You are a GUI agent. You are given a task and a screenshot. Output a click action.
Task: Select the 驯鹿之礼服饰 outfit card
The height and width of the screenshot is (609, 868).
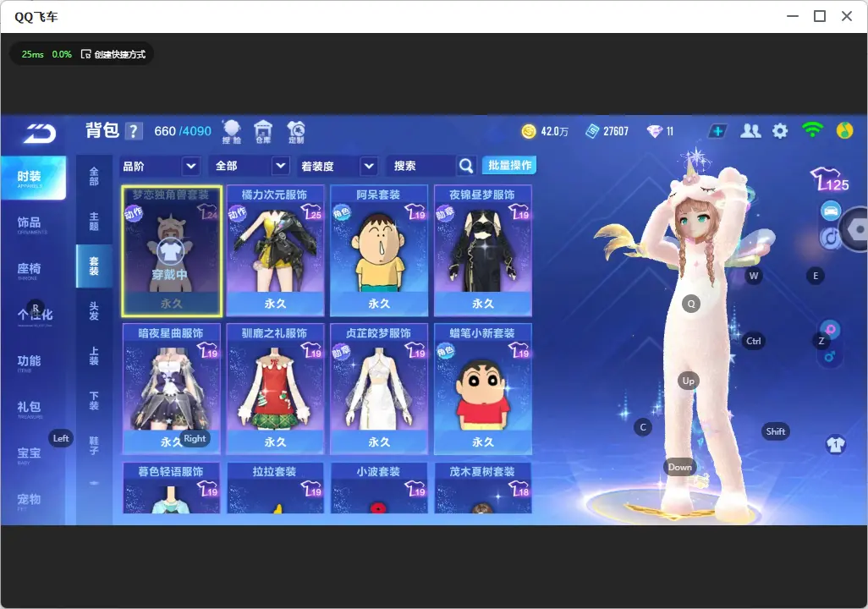click(x=275, y=389)
